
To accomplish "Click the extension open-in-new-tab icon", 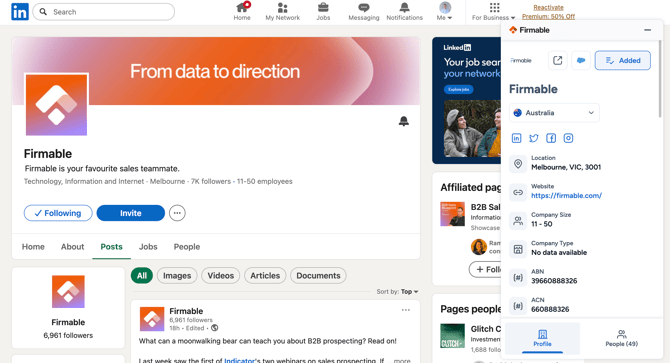I will point(558,61).
